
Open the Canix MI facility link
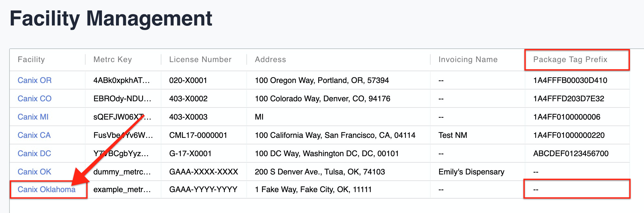33,117
